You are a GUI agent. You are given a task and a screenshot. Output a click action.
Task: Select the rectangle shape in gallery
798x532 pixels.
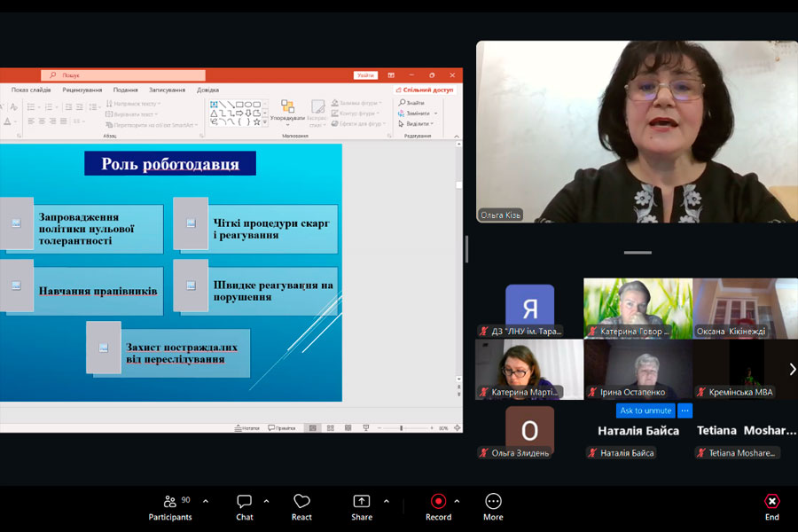pyautogui.click(x=239, y=105)
